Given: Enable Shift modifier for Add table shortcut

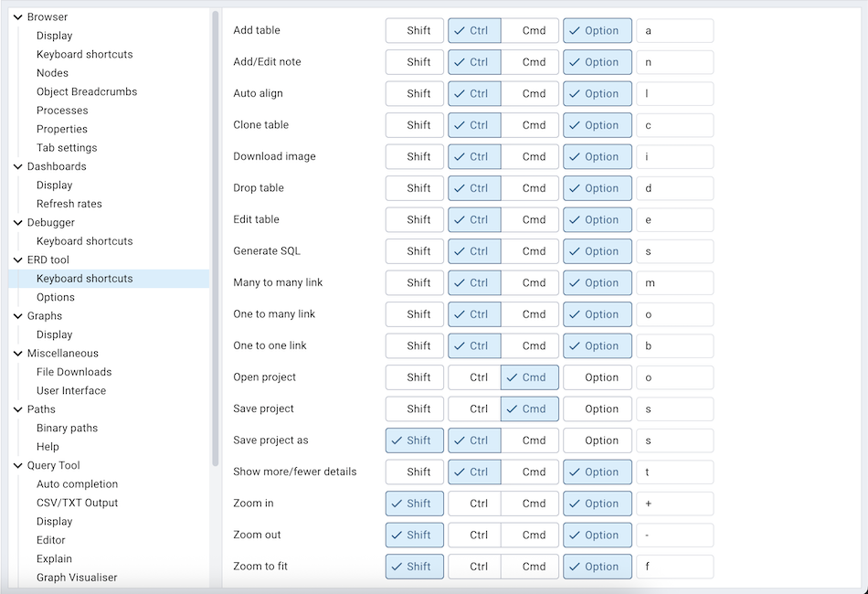Looking at the screenshot, I should click(414, 30).
